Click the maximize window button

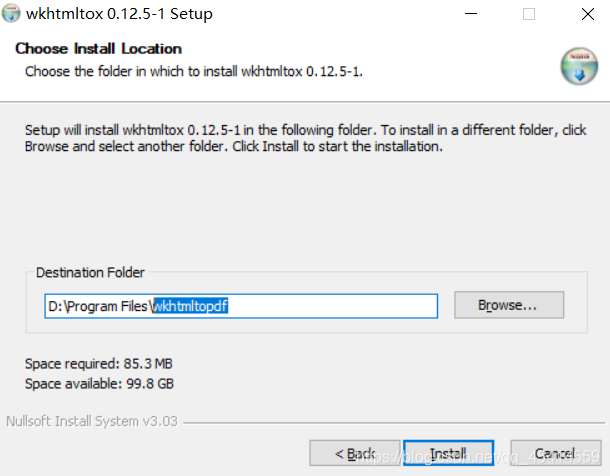(528, 14)
